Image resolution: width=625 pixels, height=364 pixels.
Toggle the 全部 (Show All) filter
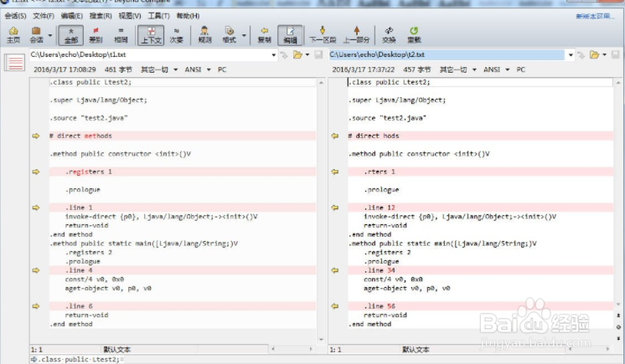click(71, 35)
